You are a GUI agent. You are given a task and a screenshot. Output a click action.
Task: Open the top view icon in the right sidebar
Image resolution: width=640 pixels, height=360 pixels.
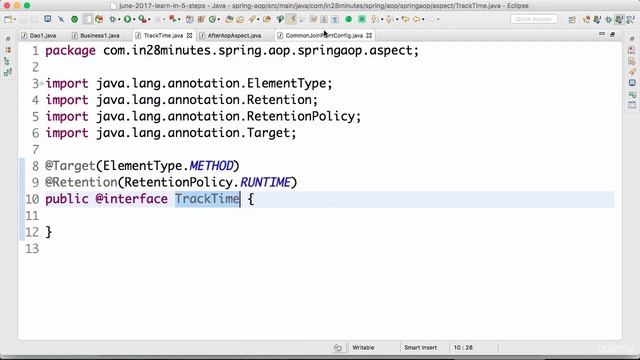tap(632, 39)
